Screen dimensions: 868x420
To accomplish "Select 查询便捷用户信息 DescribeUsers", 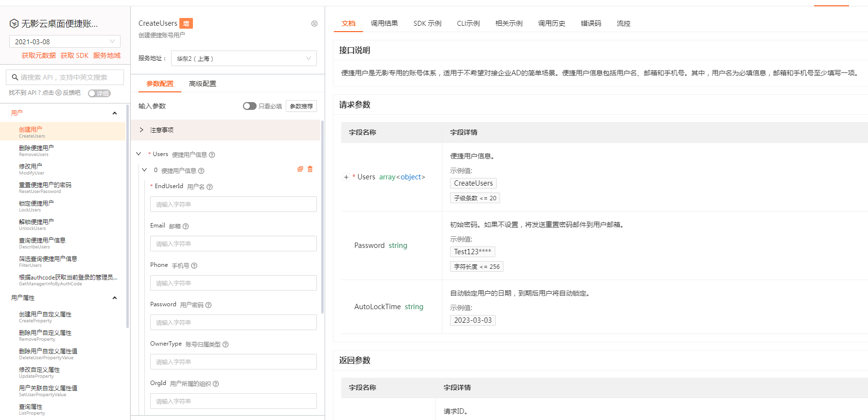I will [x=63, y=243].
